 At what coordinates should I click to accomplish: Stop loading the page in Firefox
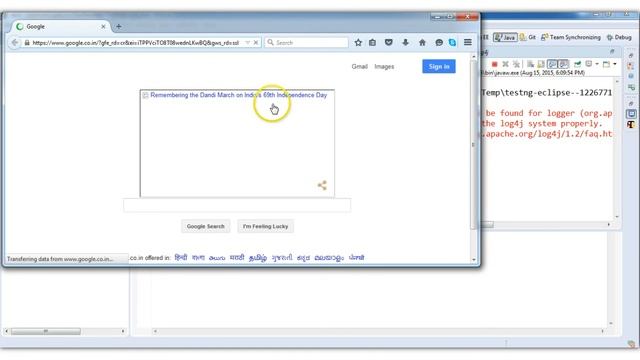[x=256, y=42]
